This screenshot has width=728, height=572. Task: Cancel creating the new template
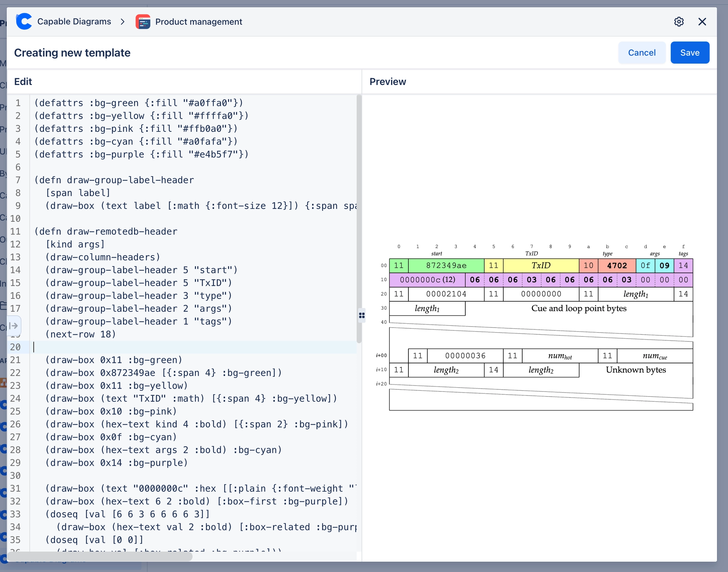641,52
